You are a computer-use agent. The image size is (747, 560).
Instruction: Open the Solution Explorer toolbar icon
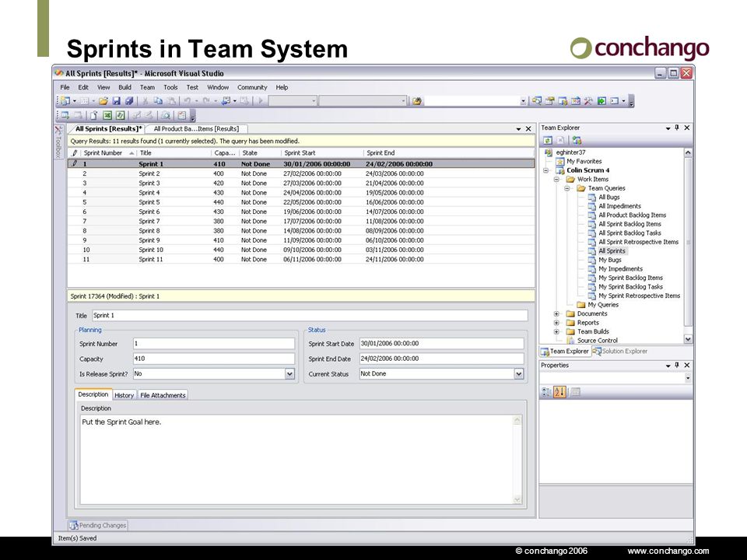(x=537, y=101)
